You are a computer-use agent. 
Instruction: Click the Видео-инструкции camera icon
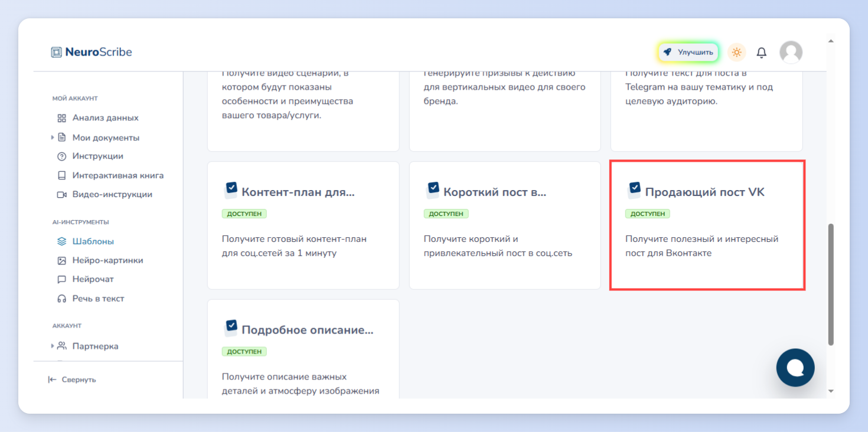click(61, 194)
